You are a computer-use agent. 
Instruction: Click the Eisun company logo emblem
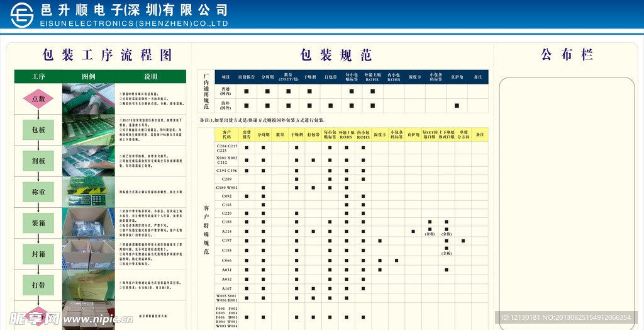pyautogui.click(x=21, y=15)
